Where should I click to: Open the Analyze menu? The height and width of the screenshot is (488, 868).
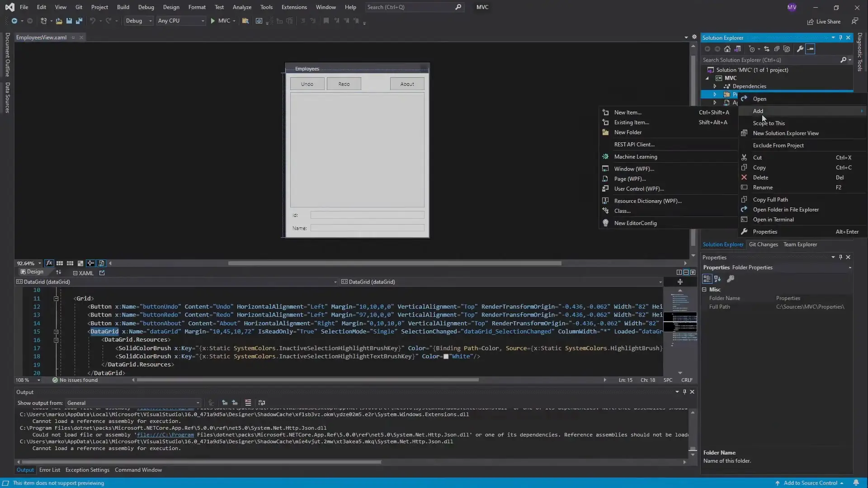(242, 7)
